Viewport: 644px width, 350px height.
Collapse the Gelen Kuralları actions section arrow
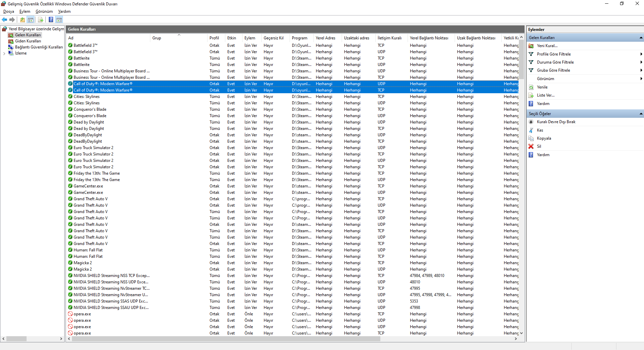pos(641,38)
